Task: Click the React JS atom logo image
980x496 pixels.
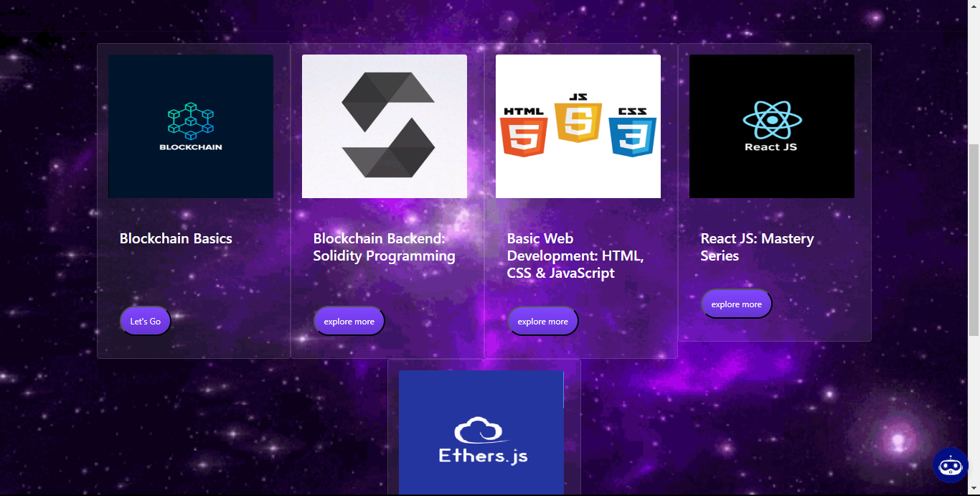Action: click(772, 126)
